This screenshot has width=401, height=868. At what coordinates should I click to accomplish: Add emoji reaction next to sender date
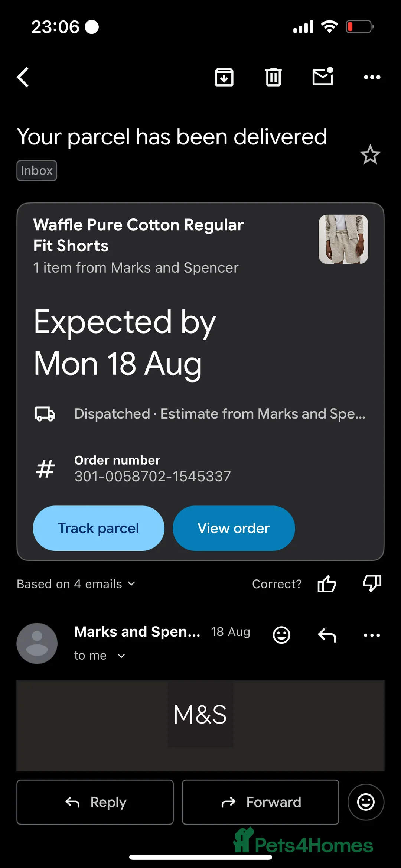tap(281, 635)
